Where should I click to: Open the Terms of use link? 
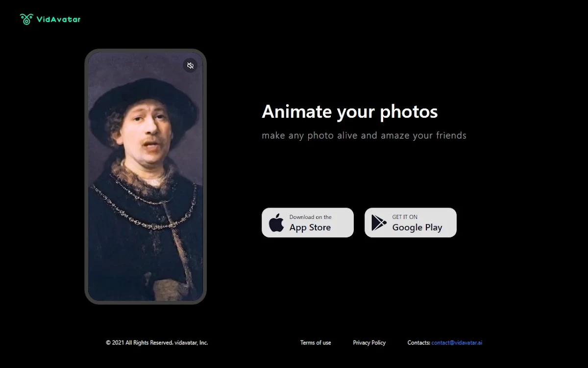[x=316, y=342]
